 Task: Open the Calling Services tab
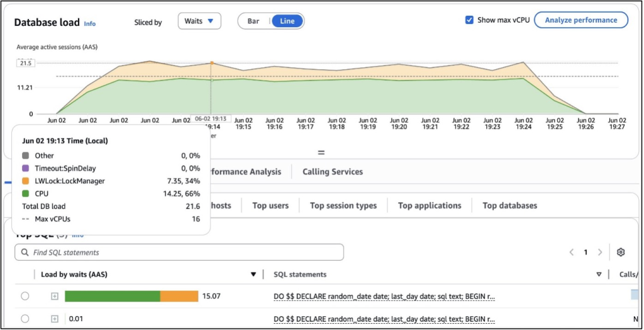(x=332, y=171)
